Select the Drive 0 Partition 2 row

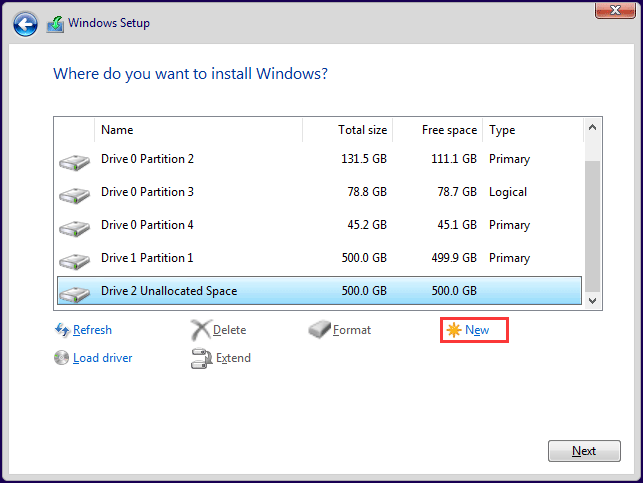point(319,159)
